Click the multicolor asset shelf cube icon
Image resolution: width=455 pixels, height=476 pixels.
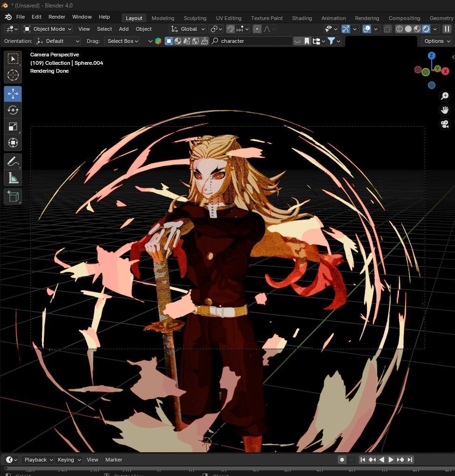pyautogui.click(x=158, y=41)
